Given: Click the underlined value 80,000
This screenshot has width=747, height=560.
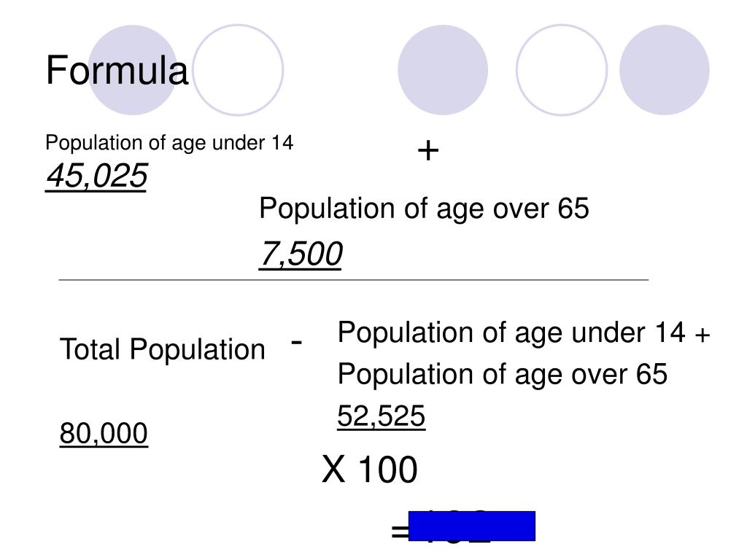Looking at the screenshot, I should point(104,433).
